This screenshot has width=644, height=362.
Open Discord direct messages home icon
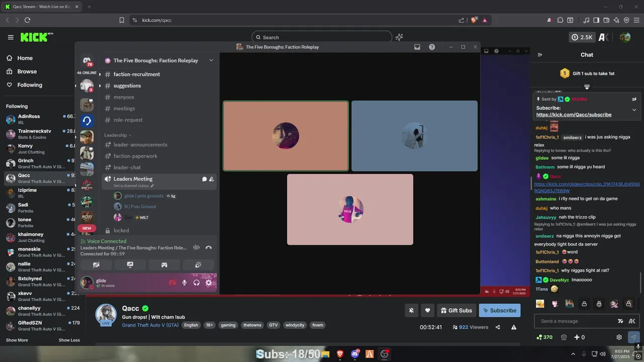(87, 60)
